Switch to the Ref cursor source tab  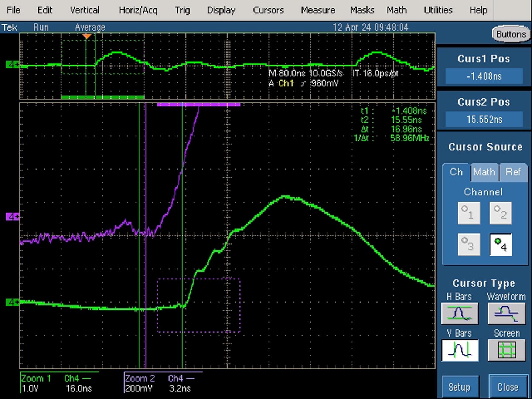point(513,172)
